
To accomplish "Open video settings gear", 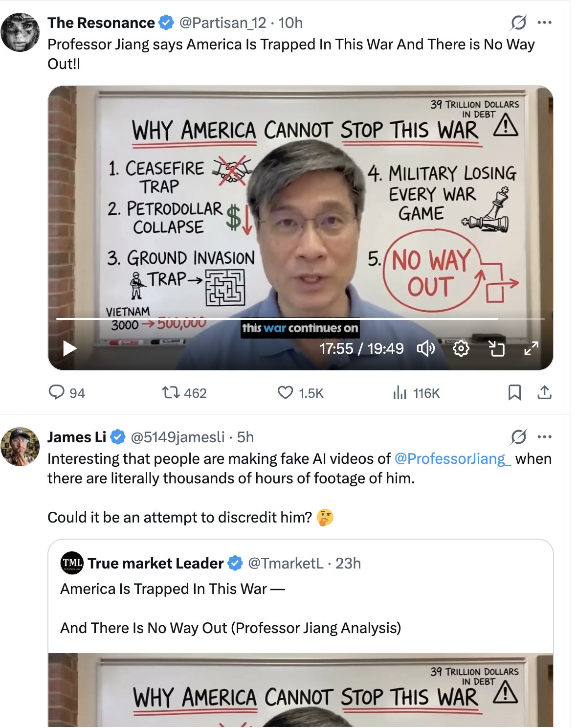I will 461,348.
